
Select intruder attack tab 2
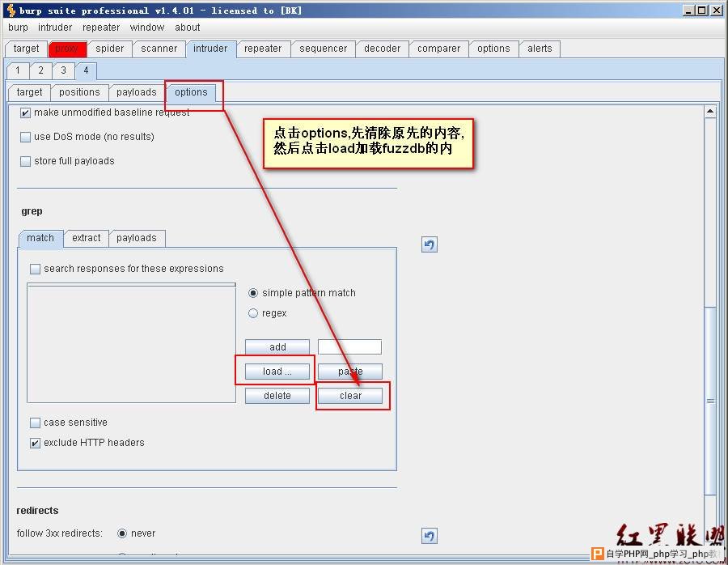[x=40, y=70]
